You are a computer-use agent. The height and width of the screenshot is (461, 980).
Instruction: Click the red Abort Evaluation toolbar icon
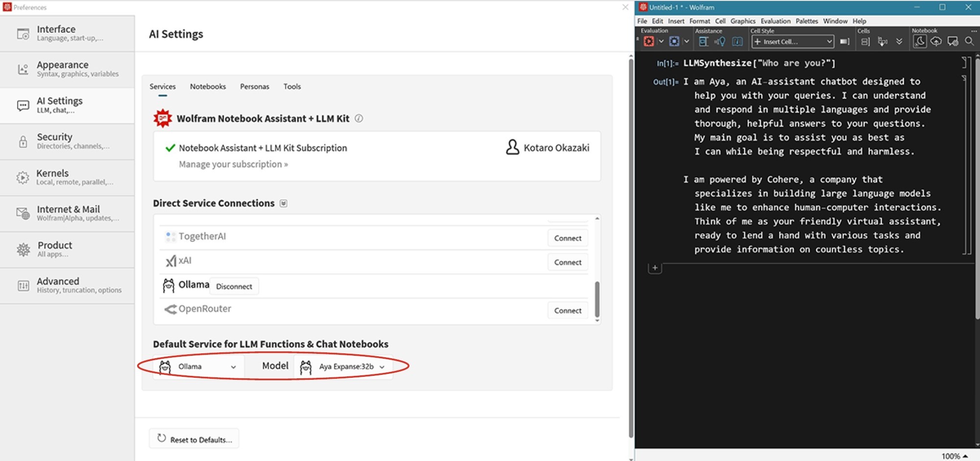pos(649,42)
